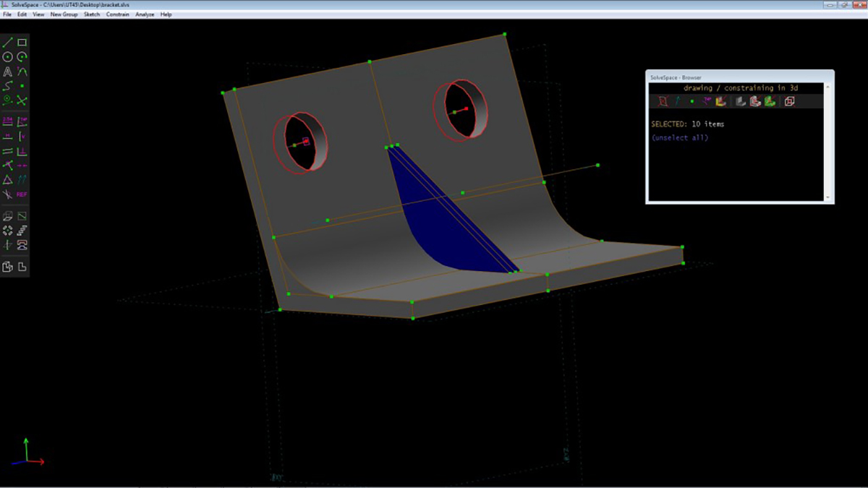Click Browser window scrollbar down arrow
Viewport: 868px width, 488px height.
click(828, 197)
